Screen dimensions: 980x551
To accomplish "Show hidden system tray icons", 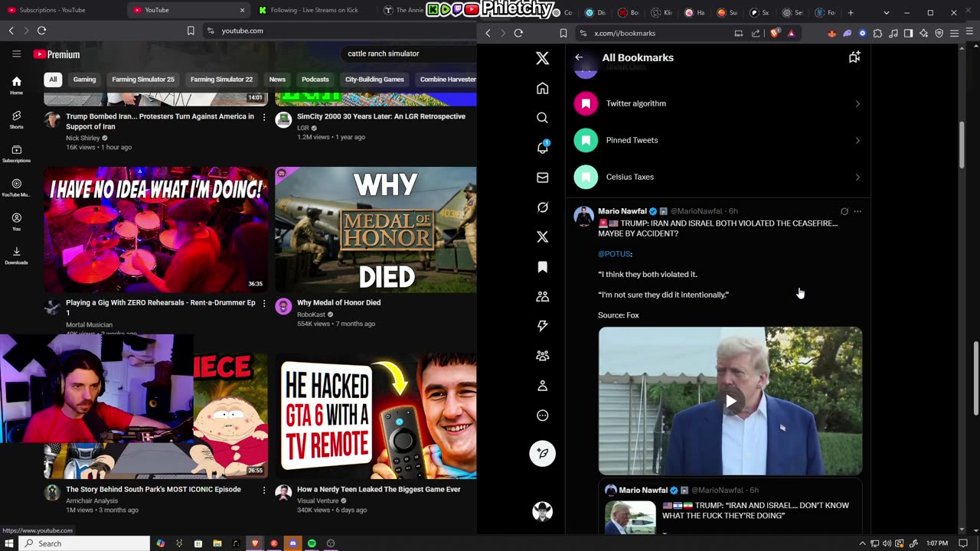I will click(x=862, y=543).
